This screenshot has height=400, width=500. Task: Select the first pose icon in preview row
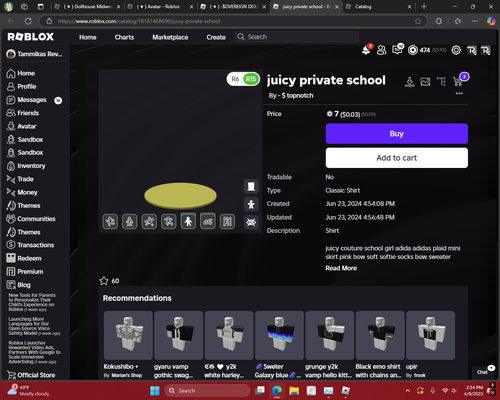coord(110,222)
